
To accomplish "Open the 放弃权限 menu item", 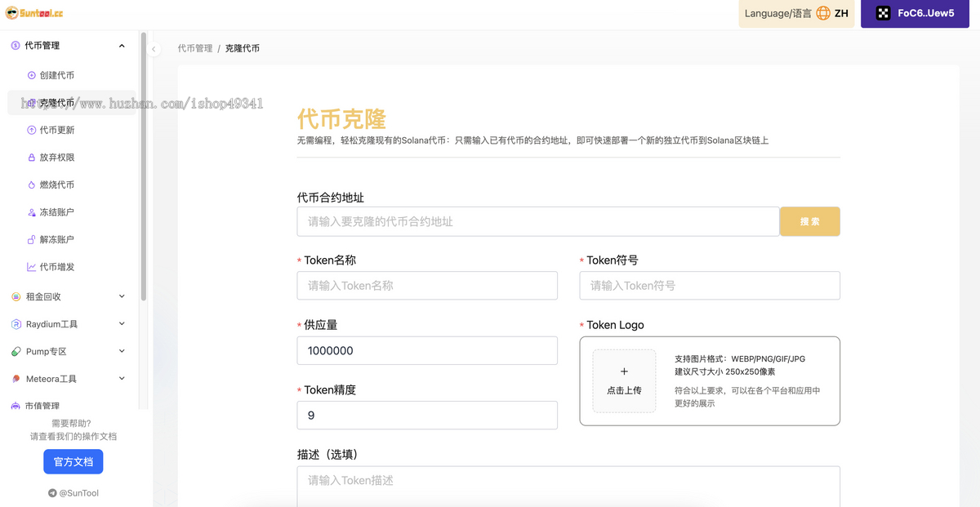I will pyautogui.click(x=72, y=158).
